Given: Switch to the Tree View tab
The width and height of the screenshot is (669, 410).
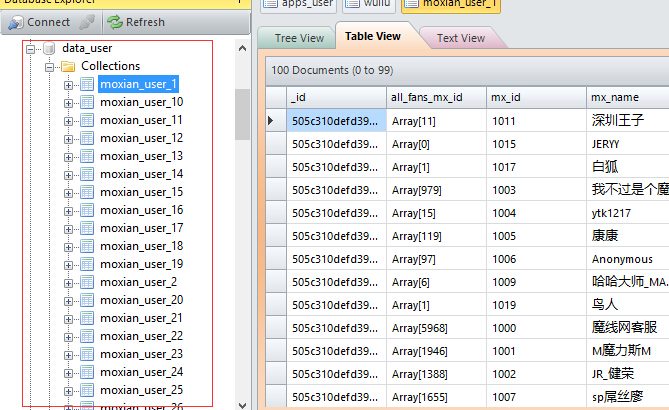Looking at the screenshot, I should click(x=299, y=38).
